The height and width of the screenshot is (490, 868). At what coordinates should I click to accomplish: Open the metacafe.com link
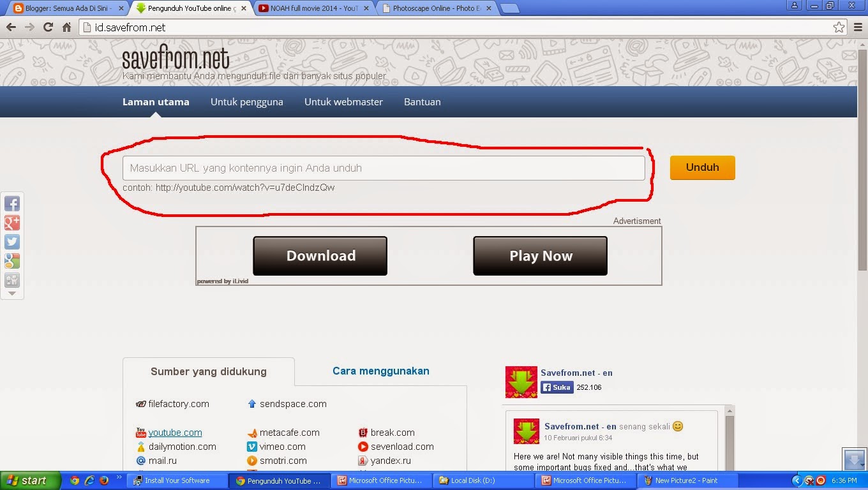click(x=289, y=433)
